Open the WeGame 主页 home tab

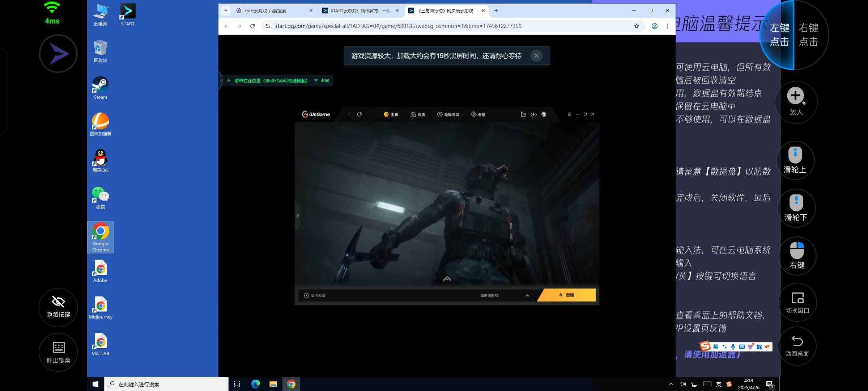click(391, 114)
